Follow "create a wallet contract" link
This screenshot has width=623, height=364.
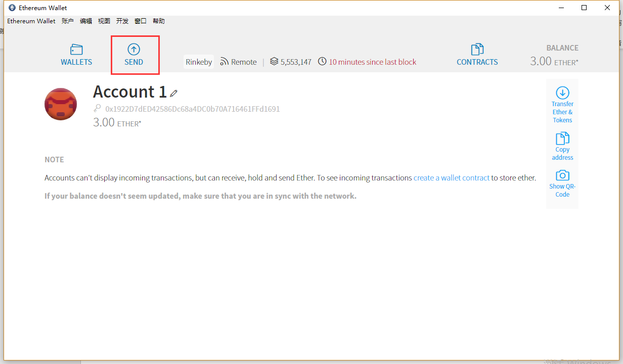[452, 178]
